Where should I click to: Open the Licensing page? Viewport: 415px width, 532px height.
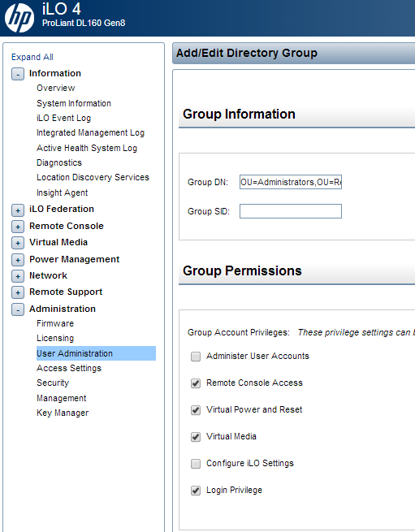pyautogui.click(x=55, y=338)
